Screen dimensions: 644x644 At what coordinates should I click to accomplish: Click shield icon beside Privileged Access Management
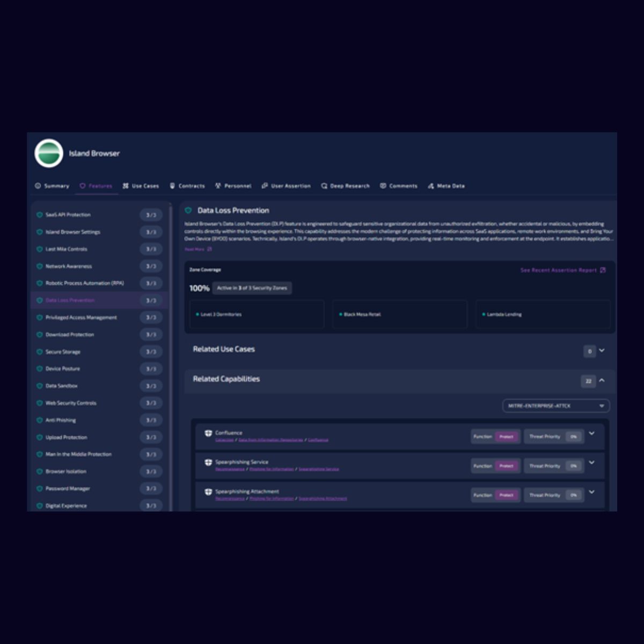(39, 318)
